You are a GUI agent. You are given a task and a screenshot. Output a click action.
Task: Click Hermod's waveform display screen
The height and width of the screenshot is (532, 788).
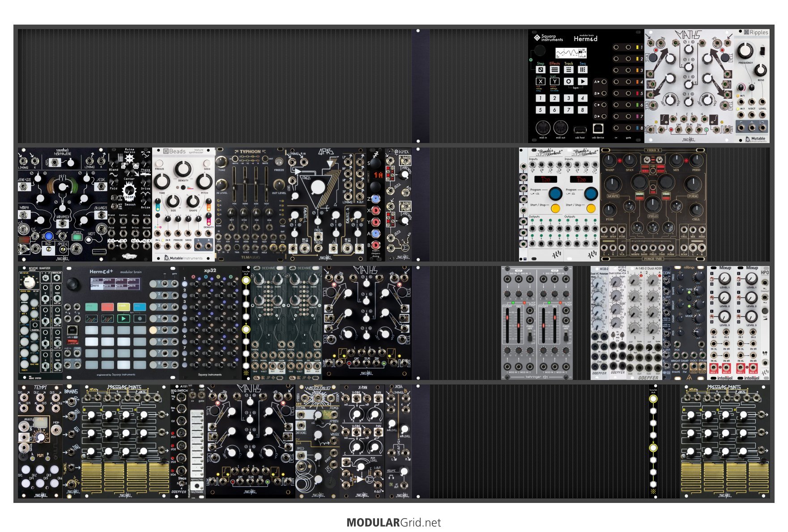pyautogui.click(x=571, y=53)
